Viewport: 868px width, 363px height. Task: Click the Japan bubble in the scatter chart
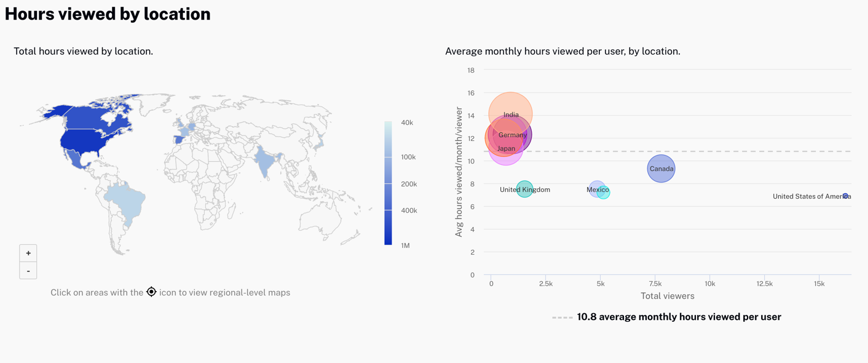click(507, 148)
